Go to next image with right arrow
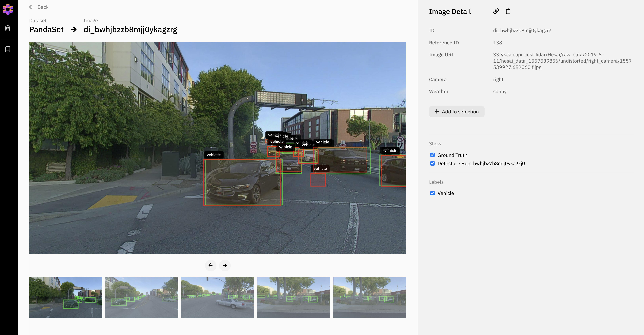644x335 pixels. (x=225, y=266)
